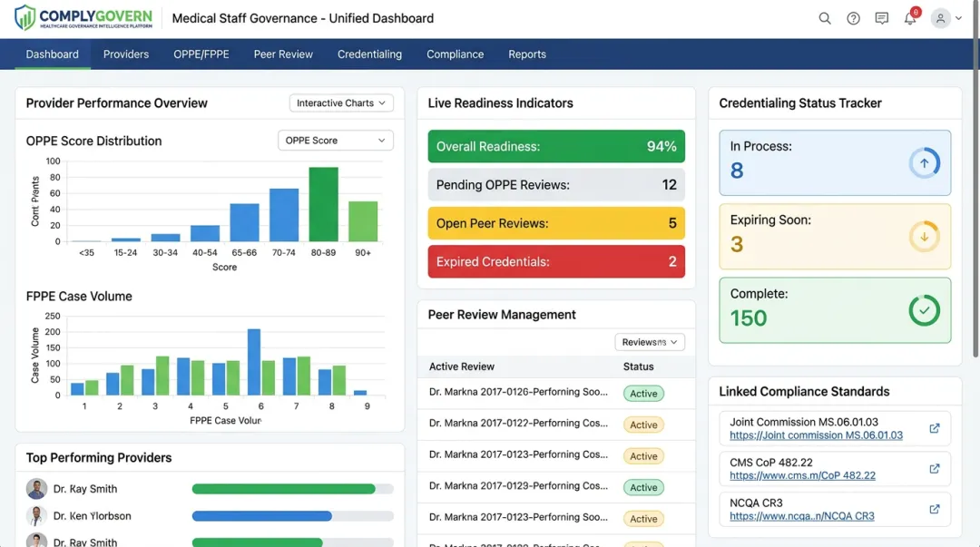Click the Medical Staff Governance page title

(302, 18)
